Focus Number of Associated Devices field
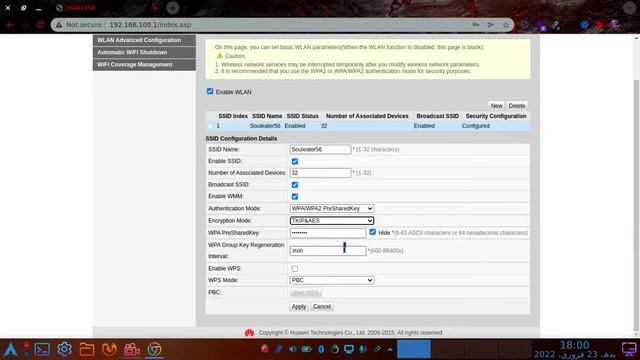 320,173
